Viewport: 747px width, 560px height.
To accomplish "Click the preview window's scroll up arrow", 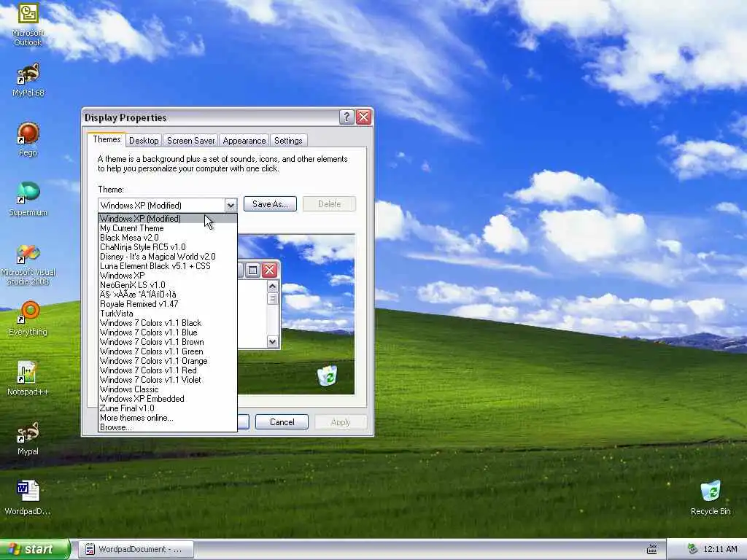I will point(273,286).
